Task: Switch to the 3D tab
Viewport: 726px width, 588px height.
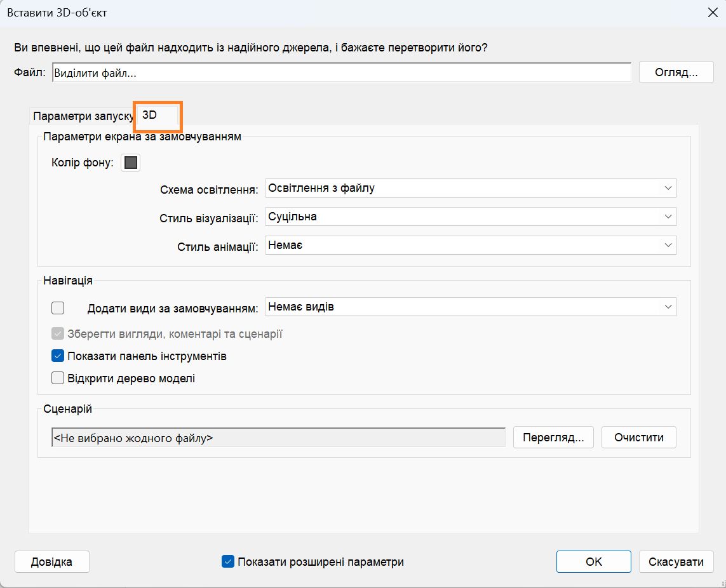Action: tap(157, 116)
